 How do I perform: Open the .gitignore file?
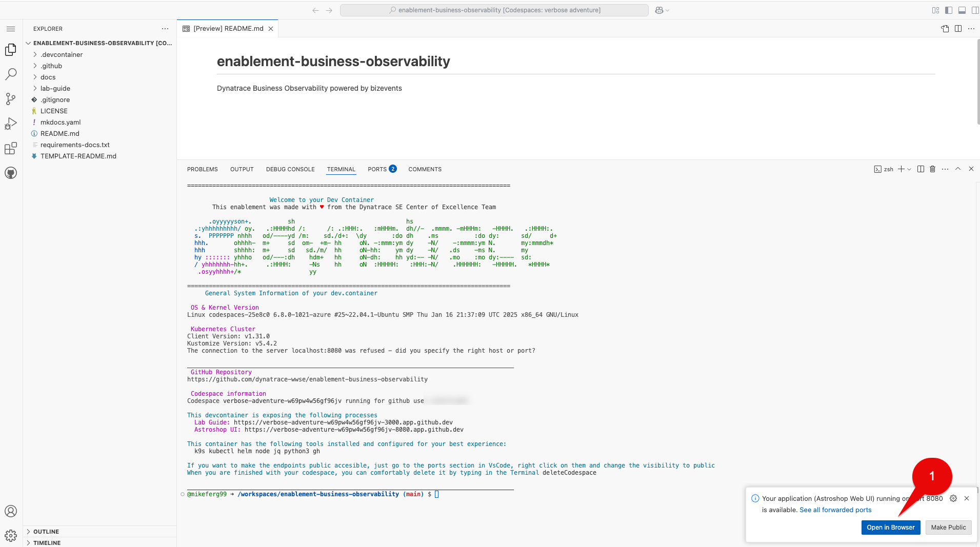tap(100, 99)
